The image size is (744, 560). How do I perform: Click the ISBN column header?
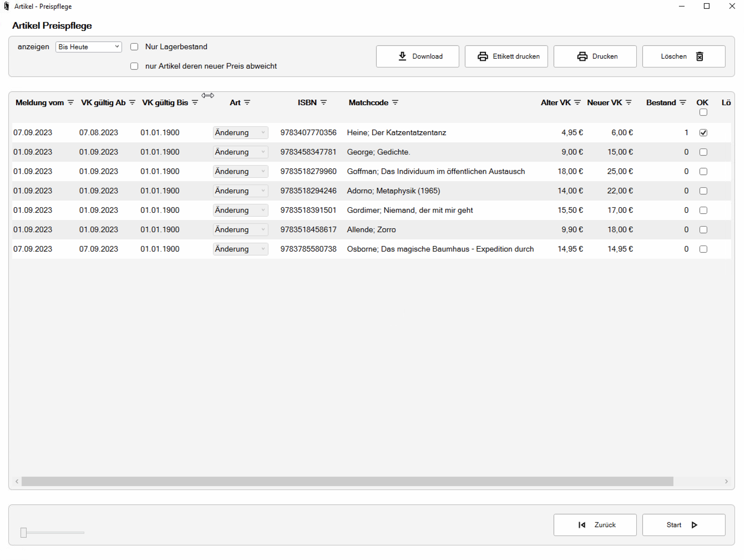point(307,103)
